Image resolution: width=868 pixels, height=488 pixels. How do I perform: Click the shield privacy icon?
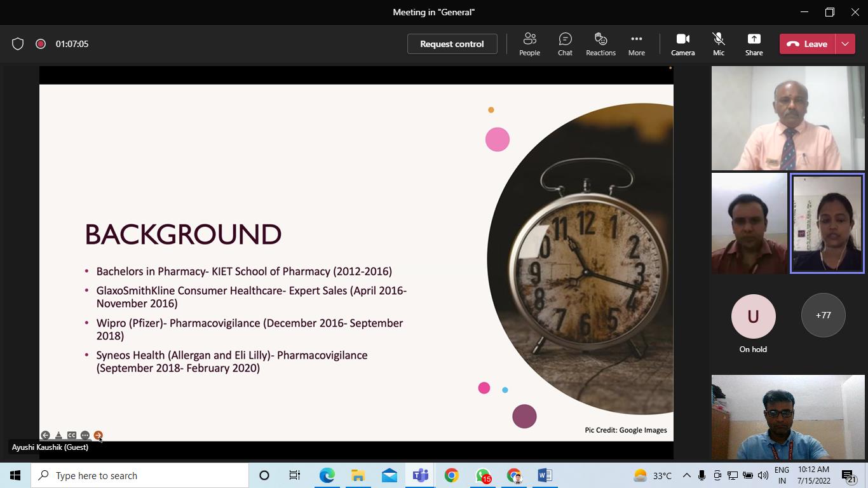pos(18,44)
